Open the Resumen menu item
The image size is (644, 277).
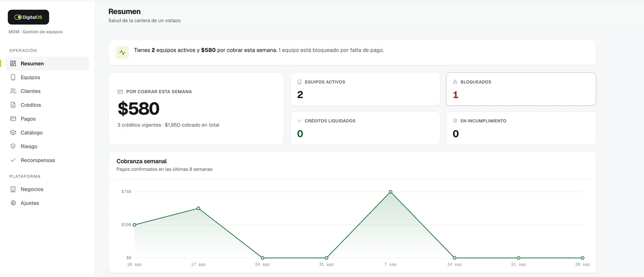click(48, 64)
